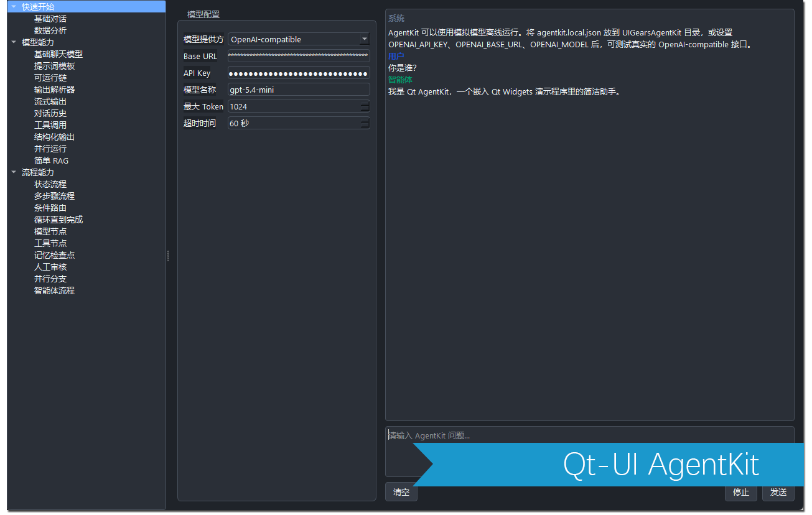Click the 模型能力 group label
This screenshot has width=812, height=515.
pos(38,42)
